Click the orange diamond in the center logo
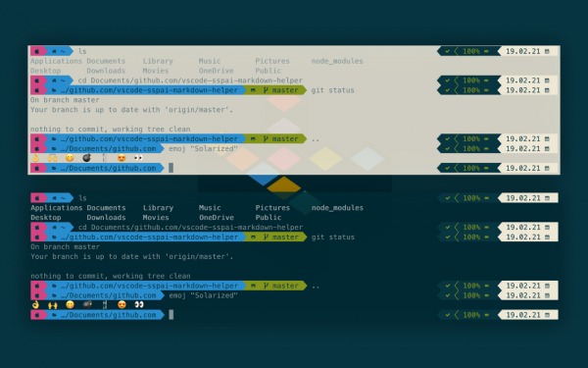 tap(284, 185)
